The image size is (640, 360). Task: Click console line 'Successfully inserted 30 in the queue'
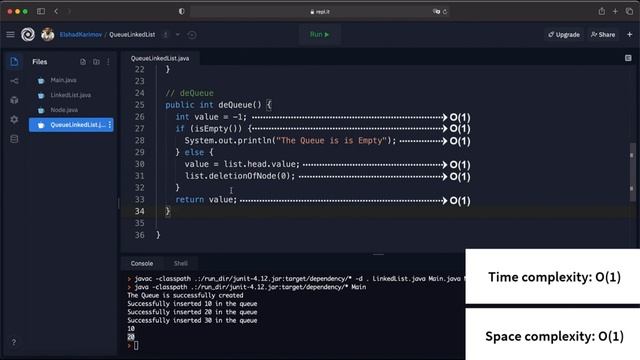click(192, 320)
